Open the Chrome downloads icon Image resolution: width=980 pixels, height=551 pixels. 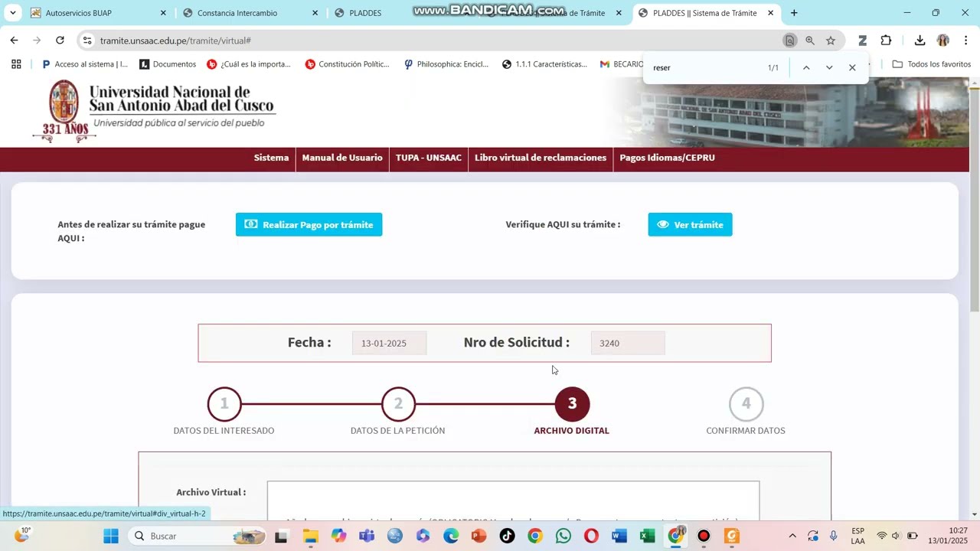(920, 41)
